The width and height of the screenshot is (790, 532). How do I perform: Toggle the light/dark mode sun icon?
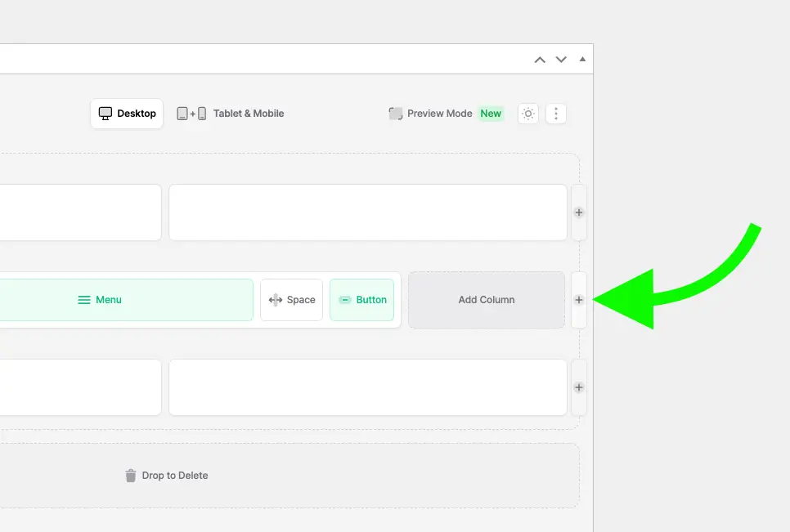[x=528, y=114]
